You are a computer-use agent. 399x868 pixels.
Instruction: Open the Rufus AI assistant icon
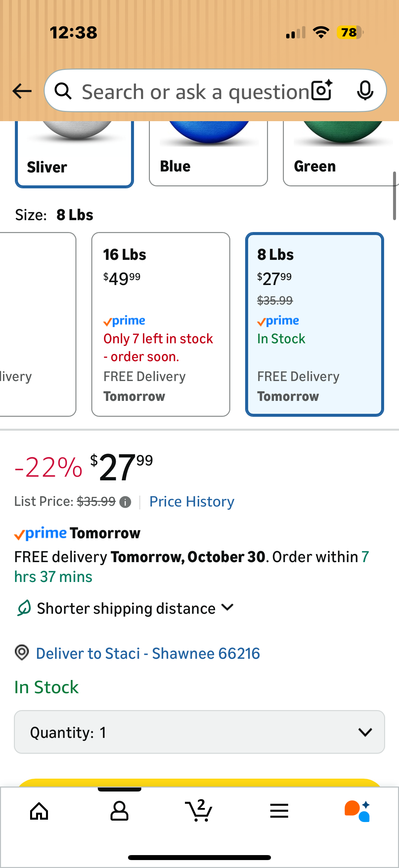click(x=358, y=811)
